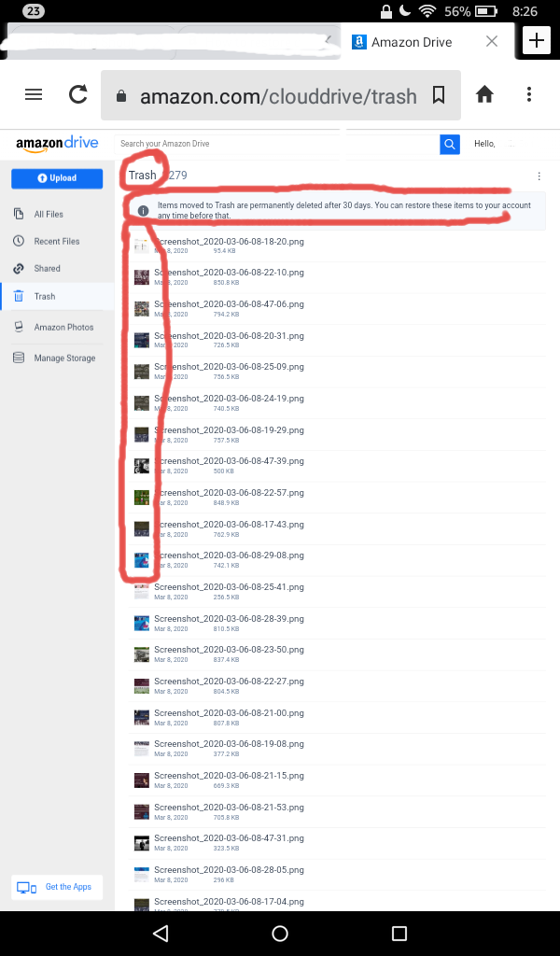Open Recent Files in sidebar
The height and width of the screenshot is (956, 560).
click(56, 241)
